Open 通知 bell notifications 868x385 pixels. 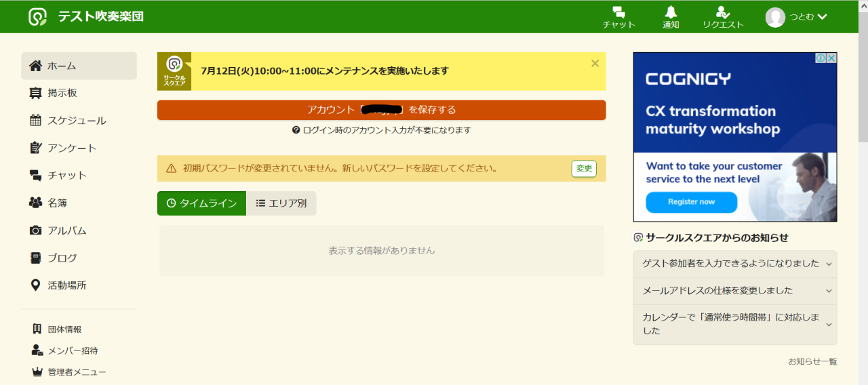point(671,12)
